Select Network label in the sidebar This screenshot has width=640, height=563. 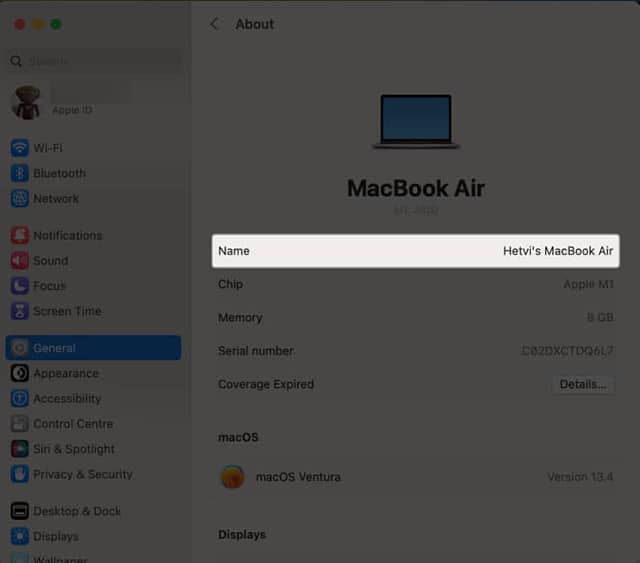coord(56,198)
